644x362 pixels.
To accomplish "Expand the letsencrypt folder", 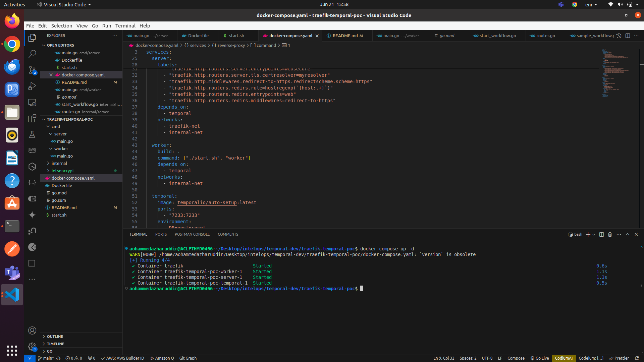I will pos(63,171).
